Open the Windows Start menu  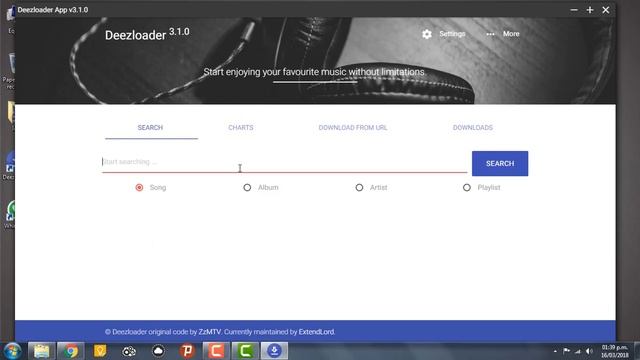click(x=12, y=351)
